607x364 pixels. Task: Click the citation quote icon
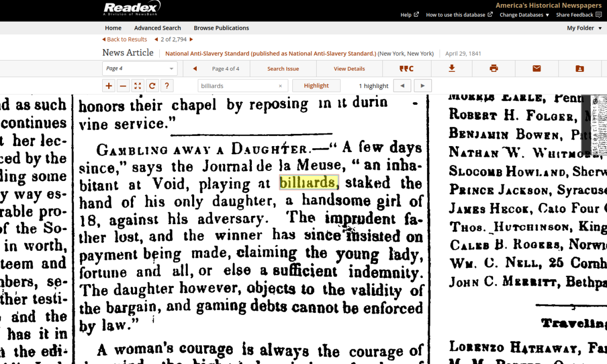pos(406,69)
